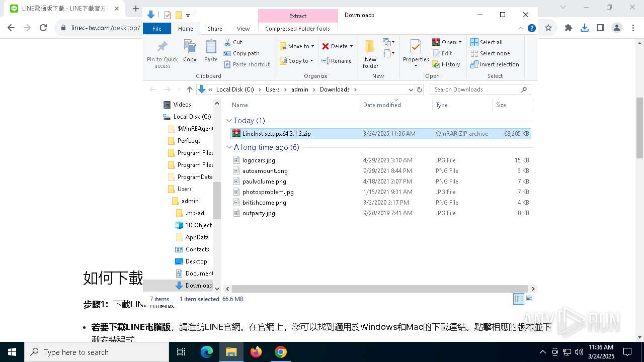Viewport: 644px width, 362px height.
Task: Collapse the A long time ago group
Action: [229, 147]
